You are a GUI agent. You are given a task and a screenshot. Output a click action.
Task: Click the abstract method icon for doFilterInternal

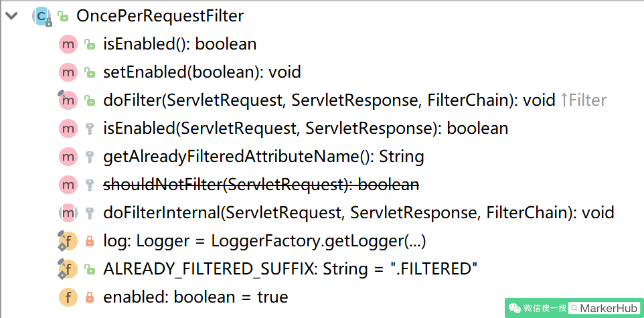tap(68, 213)
